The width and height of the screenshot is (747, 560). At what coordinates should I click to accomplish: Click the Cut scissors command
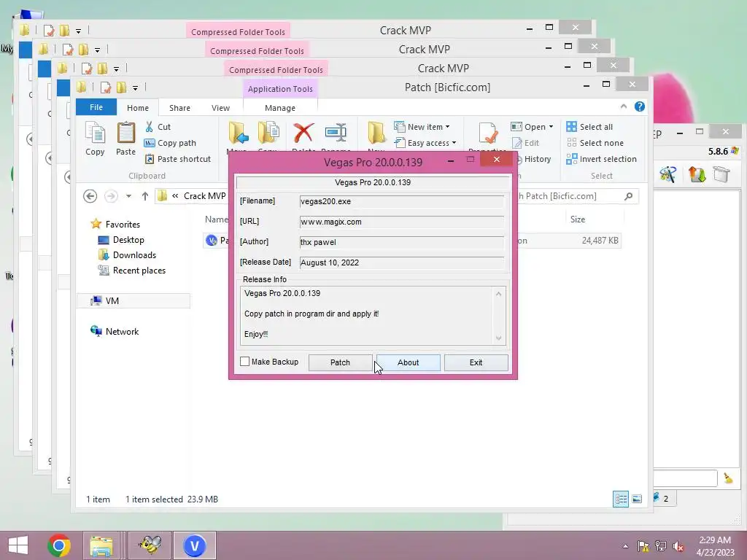[158, 127]
